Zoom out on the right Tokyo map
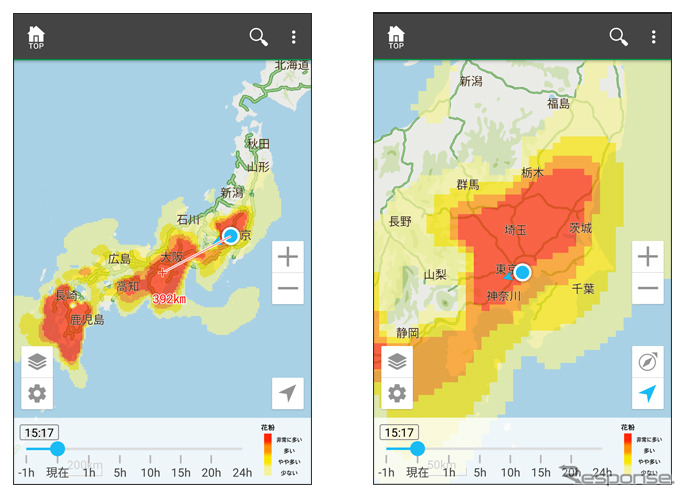The height and width of the screenshot is (497, 686). click(x=648, y=288)
